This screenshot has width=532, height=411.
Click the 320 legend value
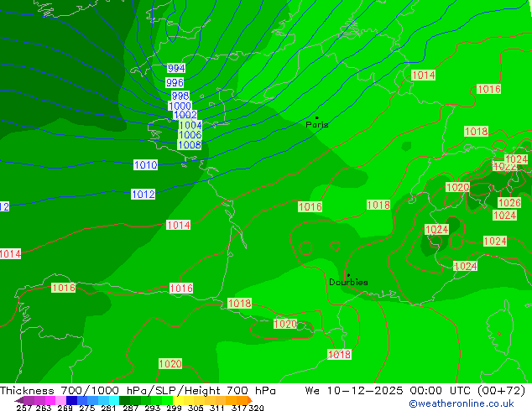pos(256,408)
